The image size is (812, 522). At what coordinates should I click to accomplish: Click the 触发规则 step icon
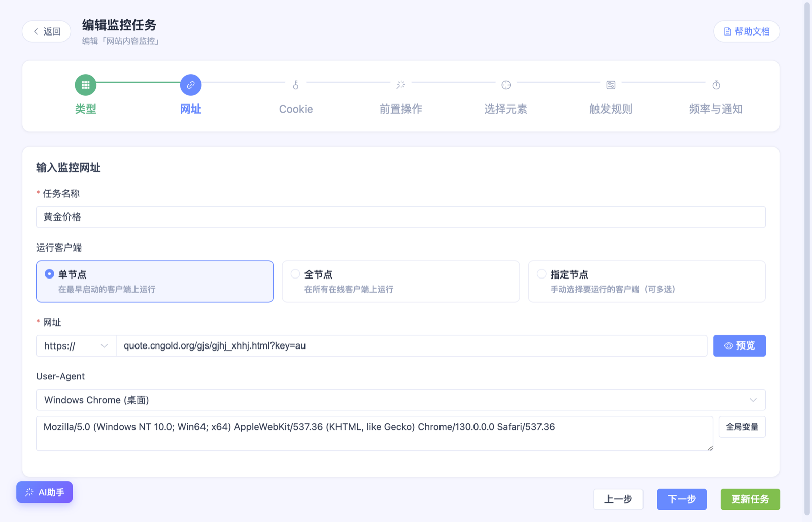point(611,85)
